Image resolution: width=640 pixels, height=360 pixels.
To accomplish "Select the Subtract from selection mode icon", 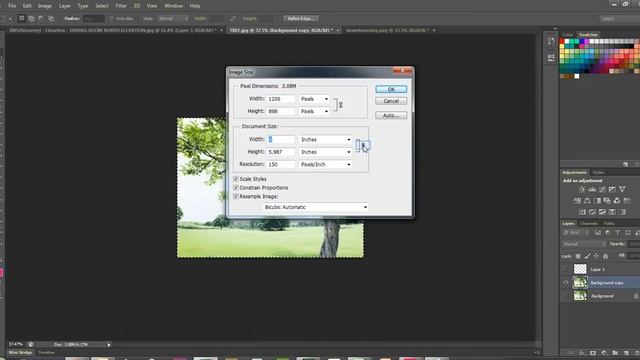I will 41,18.
